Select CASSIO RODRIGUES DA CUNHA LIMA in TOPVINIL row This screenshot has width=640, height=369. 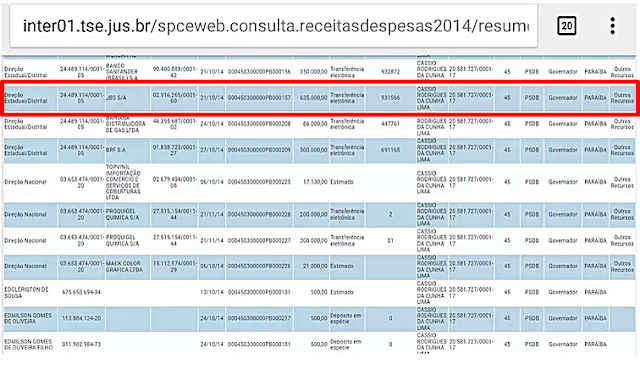432,182
